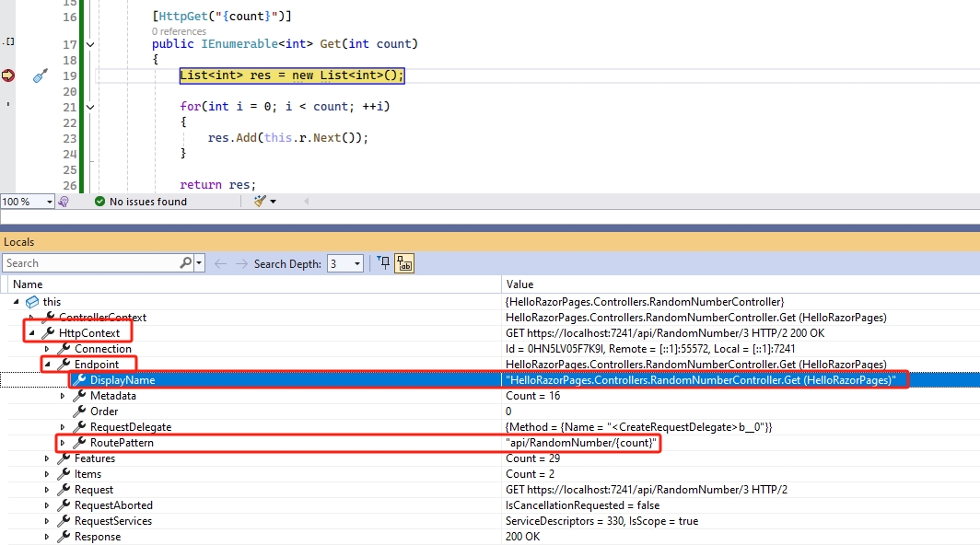Select the magnifying glass in the Locals search box
The height and width of the screenshot is (545, 980).
point(183,263)
